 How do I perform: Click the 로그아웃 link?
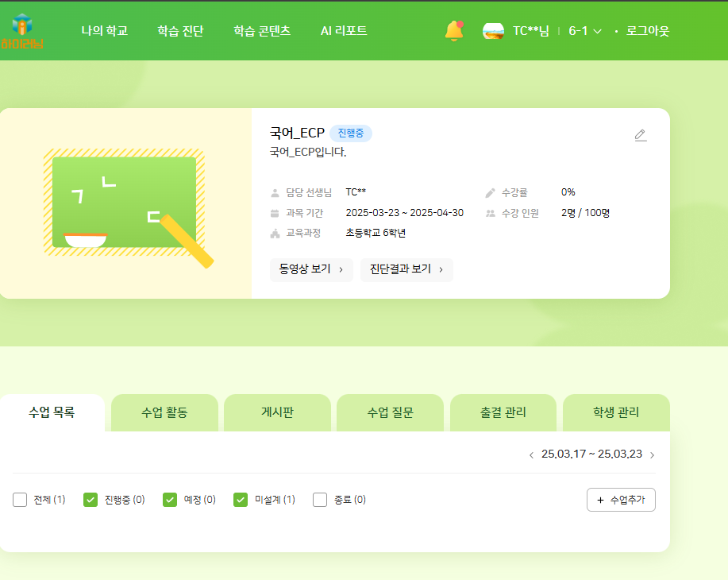[x=647, y=31]
